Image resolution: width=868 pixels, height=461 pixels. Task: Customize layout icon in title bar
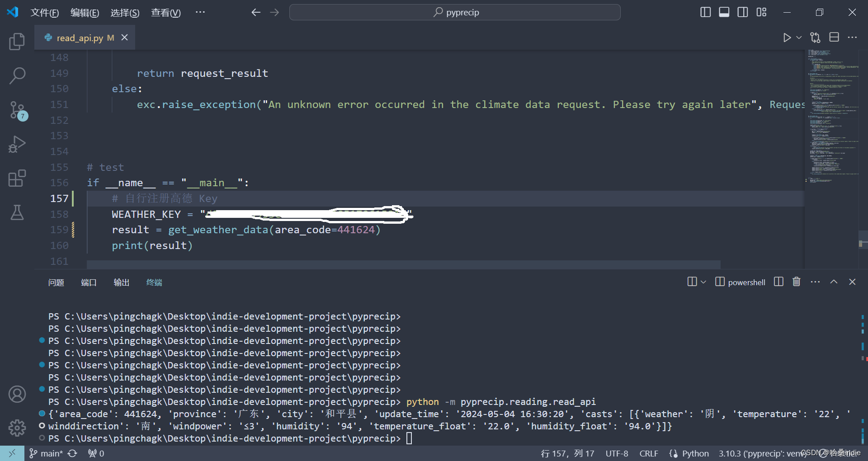coord(761,12)
